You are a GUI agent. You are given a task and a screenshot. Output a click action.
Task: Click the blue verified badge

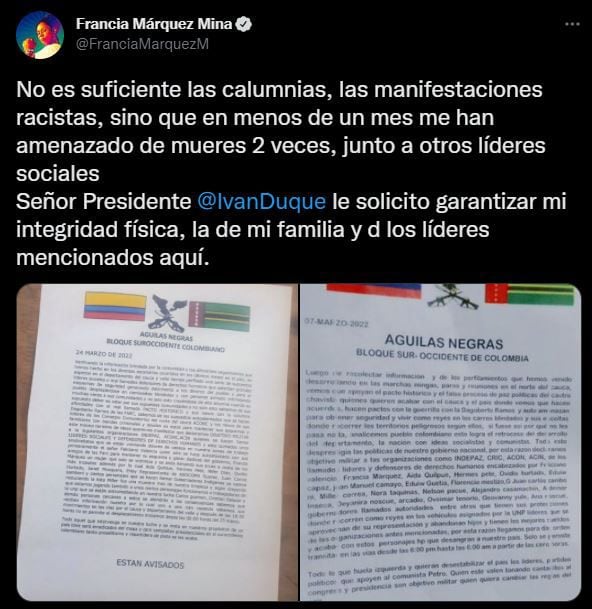[244, 24]
